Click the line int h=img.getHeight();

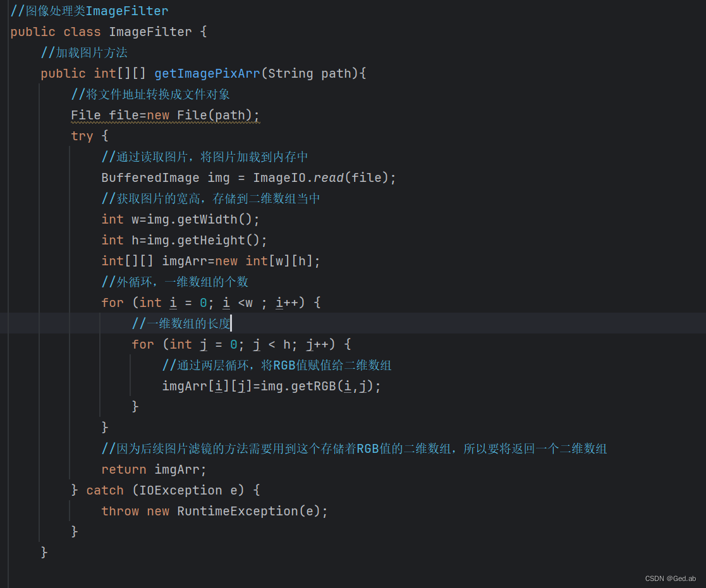click(x=184, y=240)
